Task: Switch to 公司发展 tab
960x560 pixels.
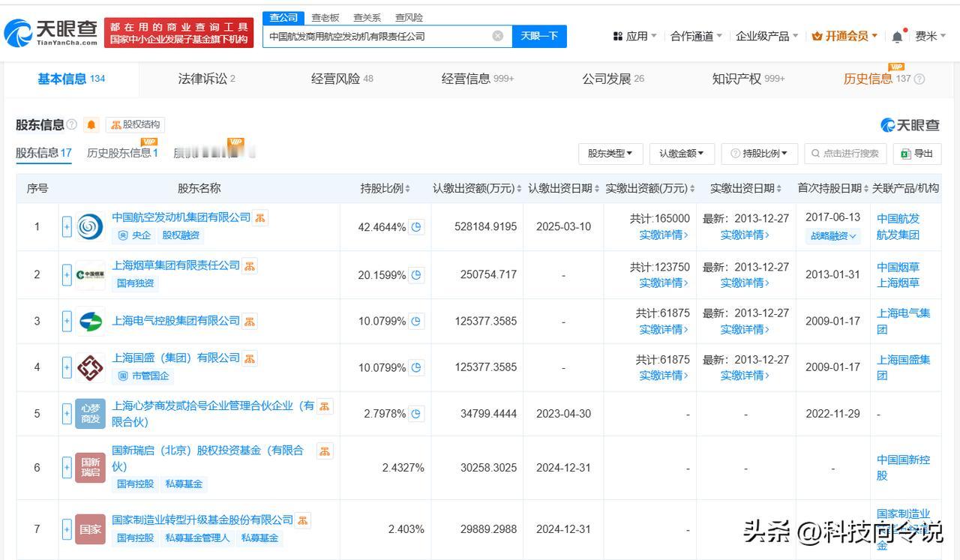Action: 613,79
